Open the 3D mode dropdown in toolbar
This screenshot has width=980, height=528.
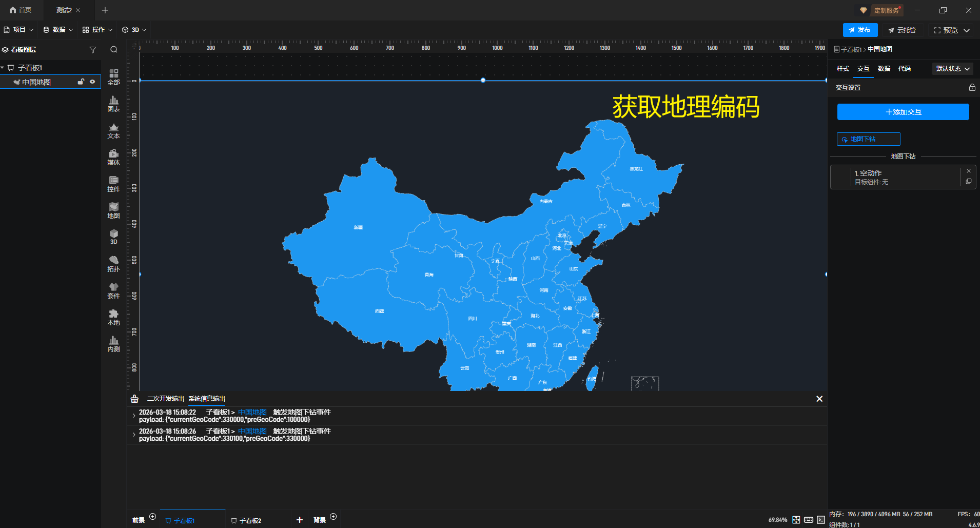coord(134,29)
